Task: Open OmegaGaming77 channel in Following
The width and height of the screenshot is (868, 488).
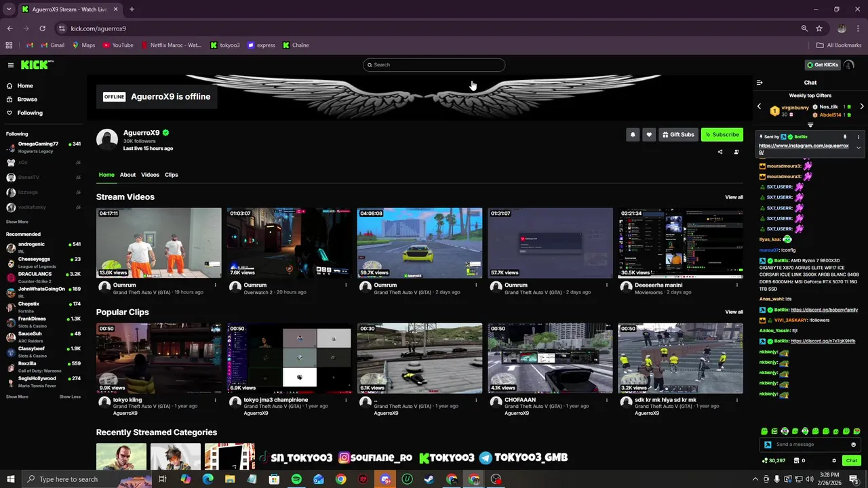Action: (43, 147)
